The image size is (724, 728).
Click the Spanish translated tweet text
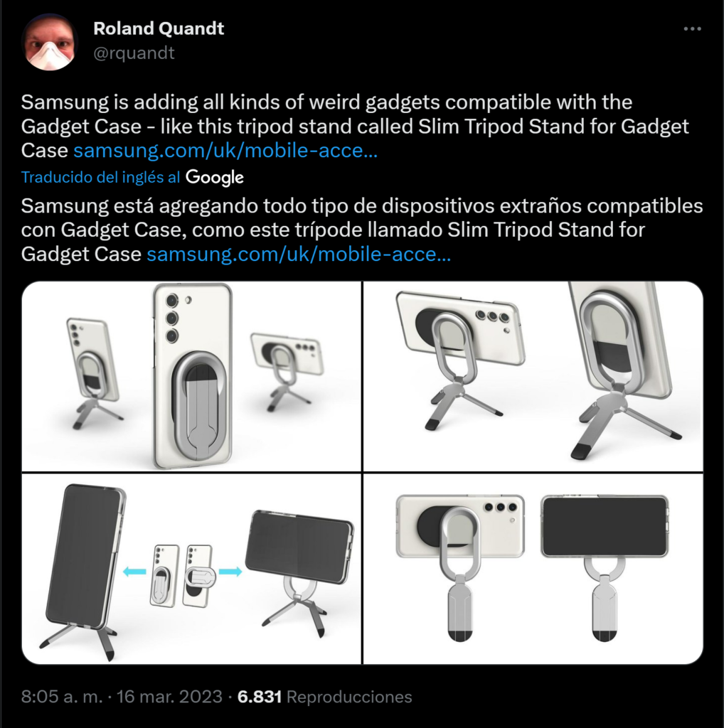coord(362,230)
